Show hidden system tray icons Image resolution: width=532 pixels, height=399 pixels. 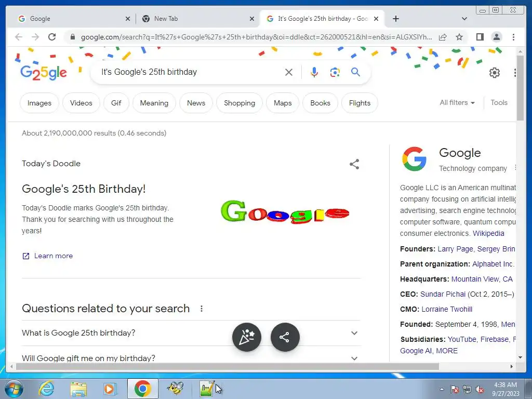442,390
